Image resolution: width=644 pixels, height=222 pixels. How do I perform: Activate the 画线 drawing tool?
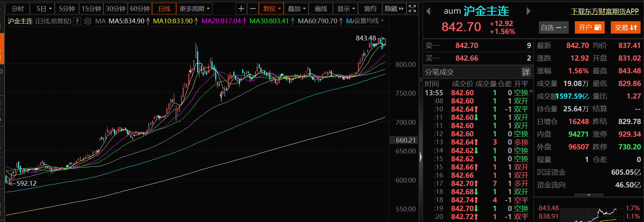(321, 9)
